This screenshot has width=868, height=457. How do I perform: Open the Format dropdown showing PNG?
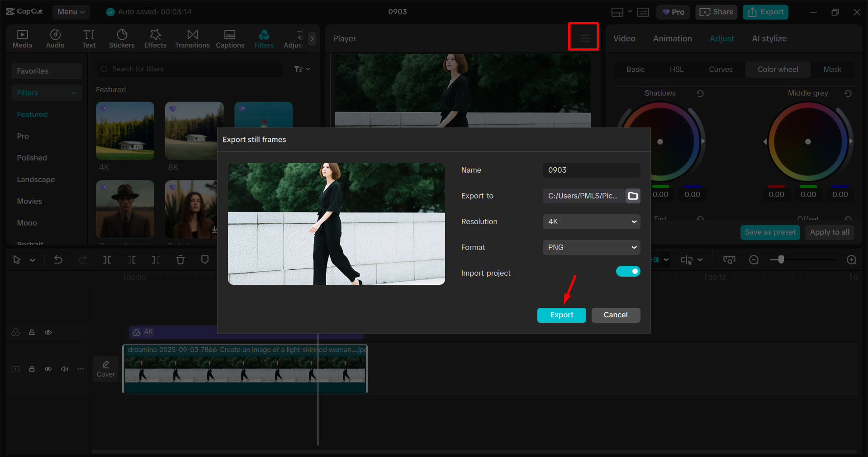tap(591, 247)
